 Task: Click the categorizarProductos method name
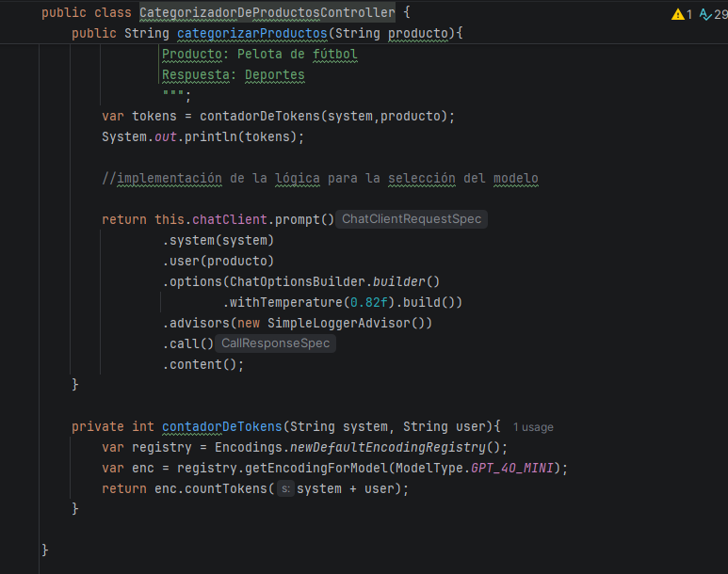point(252,34)
